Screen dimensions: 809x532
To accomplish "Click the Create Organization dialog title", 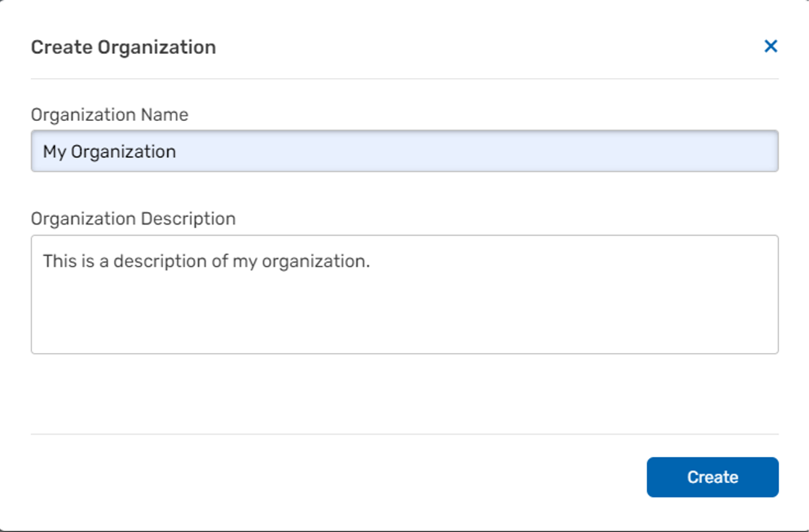I will tap(123, 47).
